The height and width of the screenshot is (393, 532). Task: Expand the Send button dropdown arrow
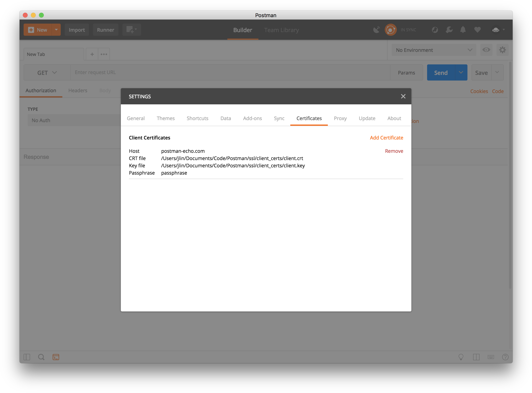tap(461, 72)
